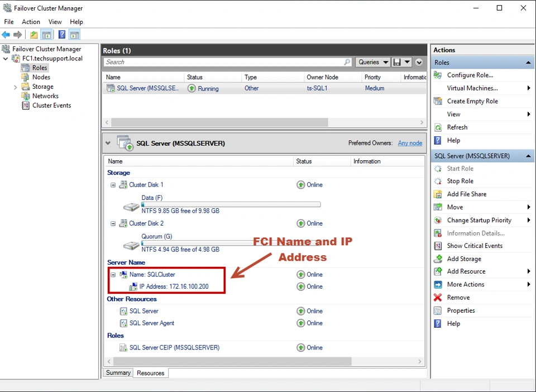The width and height of the screenshot is (536, 392).
Task: Click the Configure Role icon in Actions
Action: [438, 75]
